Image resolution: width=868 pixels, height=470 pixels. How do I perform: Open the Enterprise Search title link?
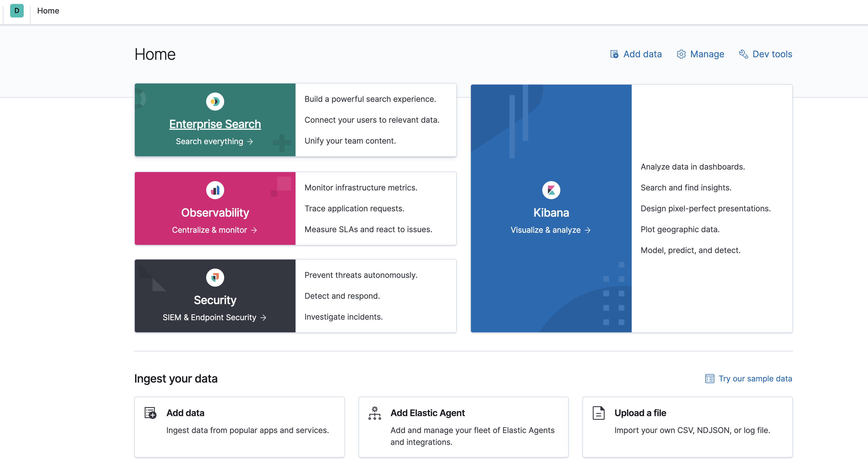[x=215, y=124]
